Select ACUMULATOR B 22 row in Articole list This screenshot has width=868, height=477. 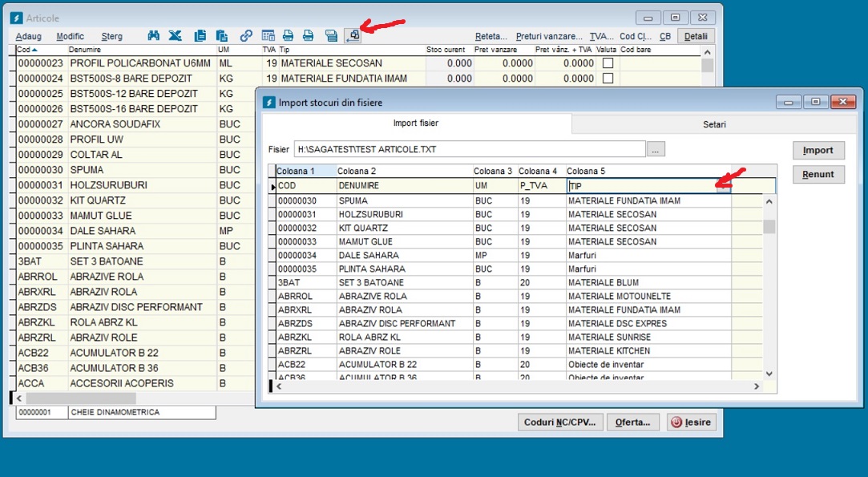(x=135, y=353)
